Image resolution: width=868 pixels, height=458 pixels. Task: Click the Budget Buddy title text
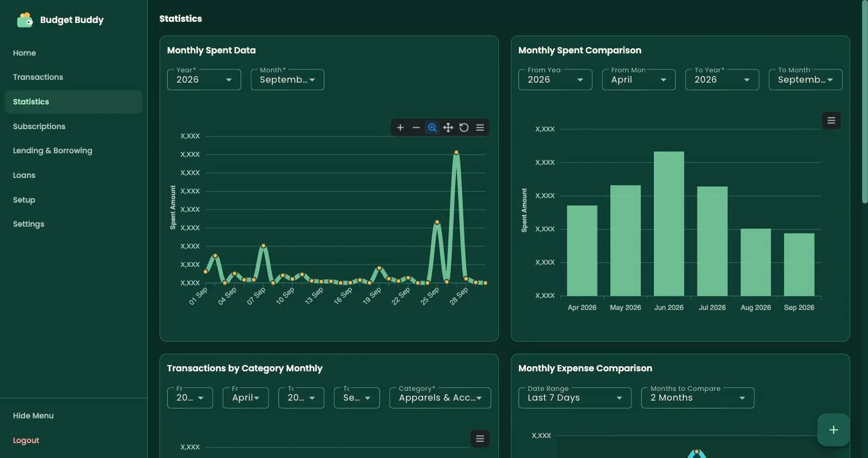[72, 20]
